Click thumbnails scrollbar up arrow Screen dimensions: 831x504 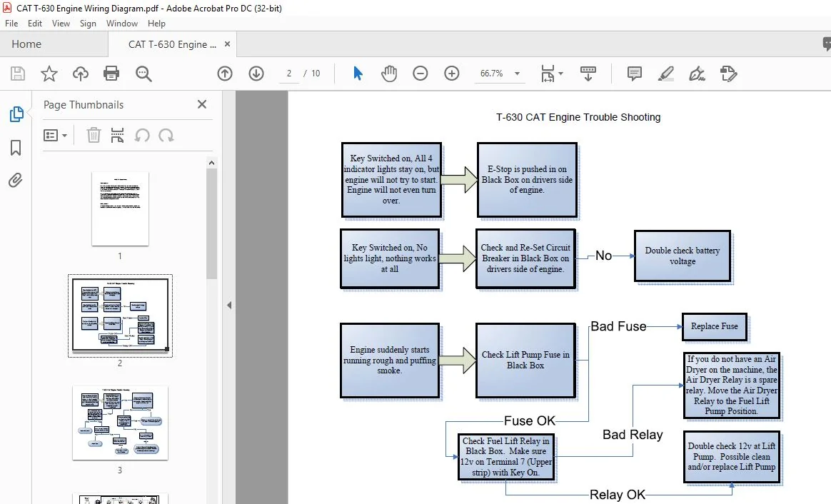coord(211,163)
